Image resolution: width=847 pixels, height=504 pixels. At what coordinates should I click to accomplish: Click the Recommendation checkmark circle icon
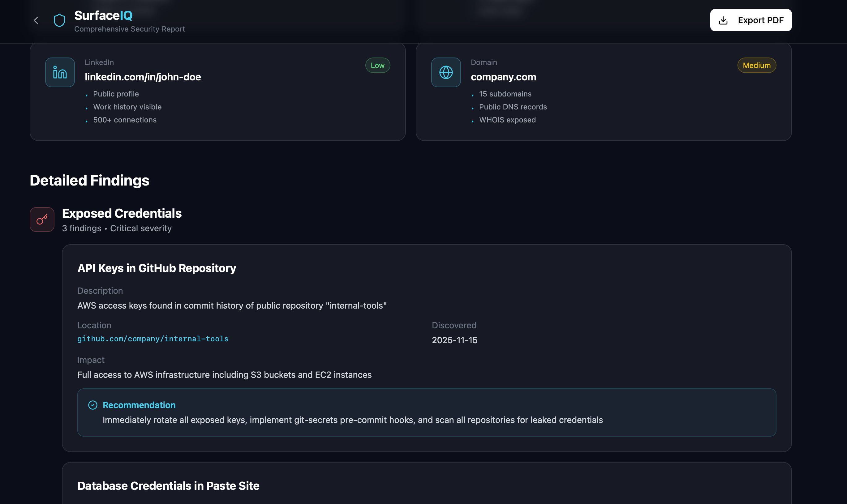pyautogui.click(x=93, y=405)
